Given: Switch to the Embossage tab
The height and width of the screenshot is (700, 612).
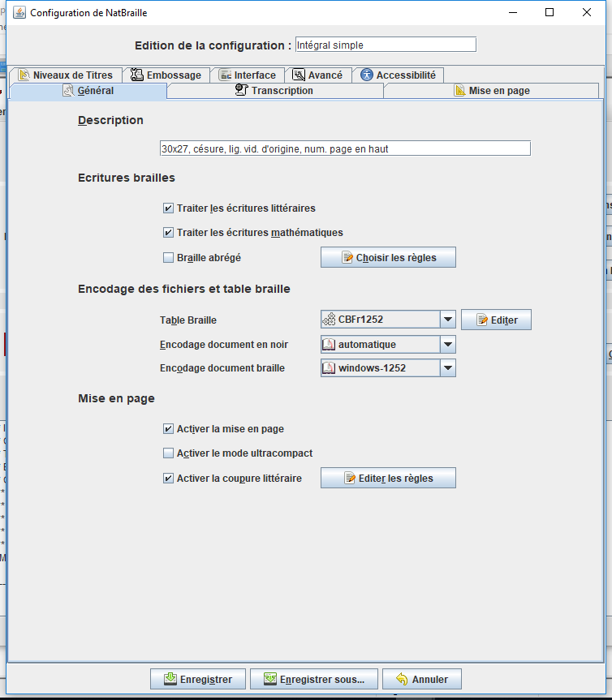Looking at the screenshot, I should pyautogui.click(x=166, y=75).
